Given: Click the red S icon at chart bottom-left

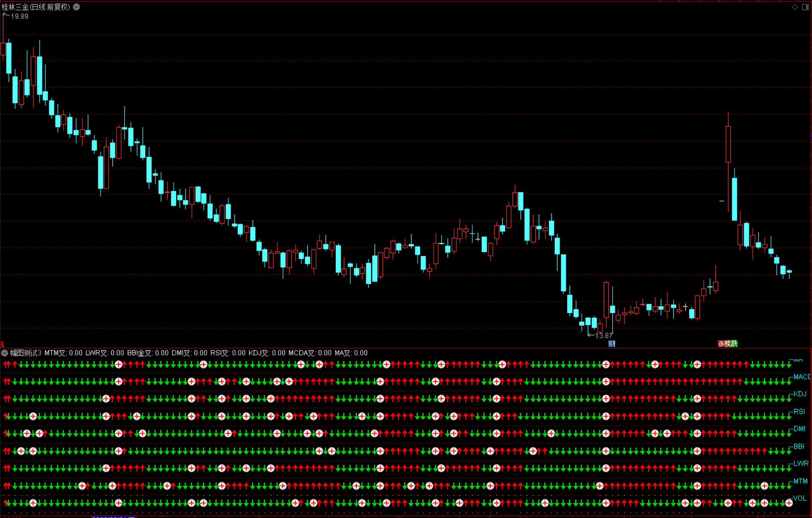Looking at the screenshot, I should click(2, 344).
